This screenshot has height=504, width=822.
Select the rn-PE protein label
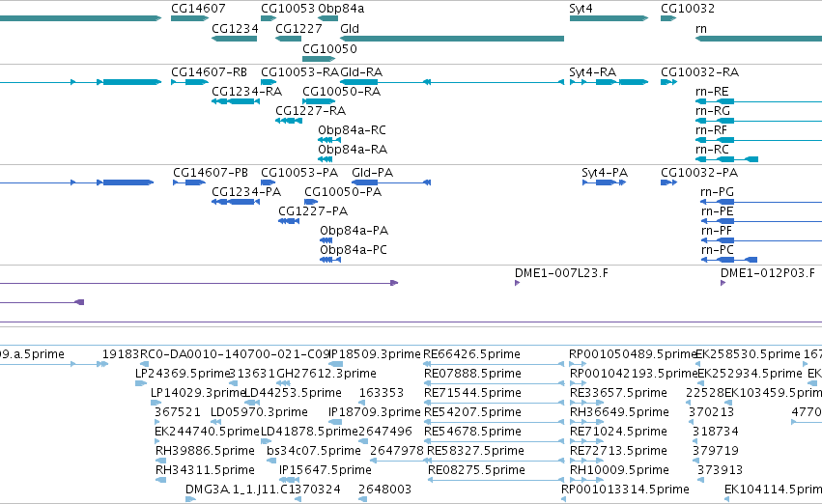click(717, 211)
